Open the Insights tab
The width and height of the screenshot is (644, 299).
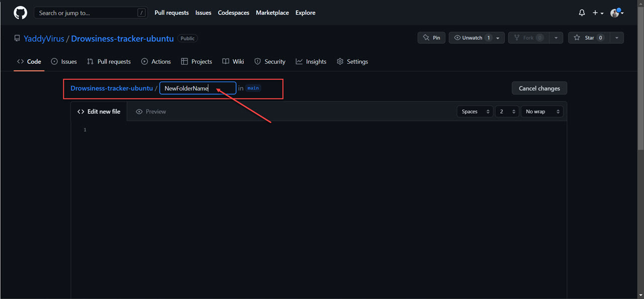[x=311, y=61]
